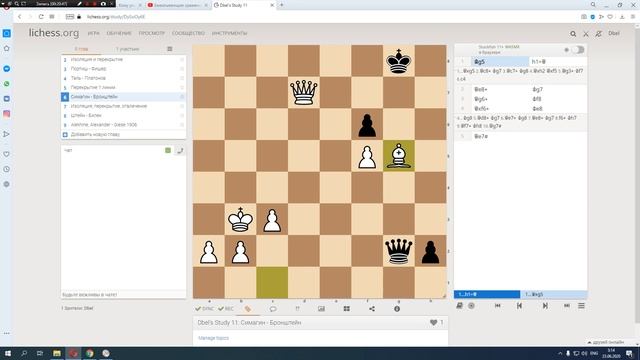Go to the lichess.org home logo
This screenshot has width=640, height=360.
pos(53,33)
